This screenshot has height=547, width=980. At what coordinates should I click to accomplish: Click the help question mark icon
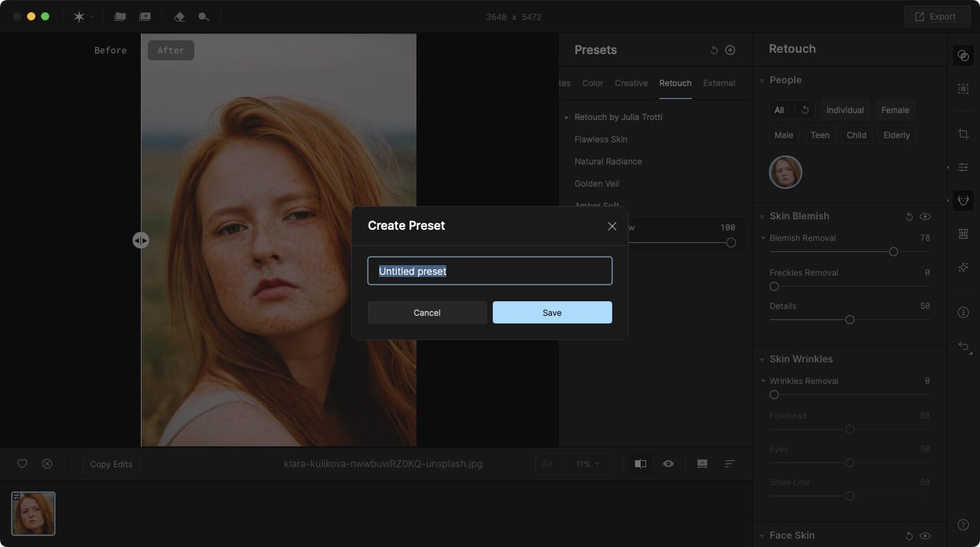pos(963,525)
